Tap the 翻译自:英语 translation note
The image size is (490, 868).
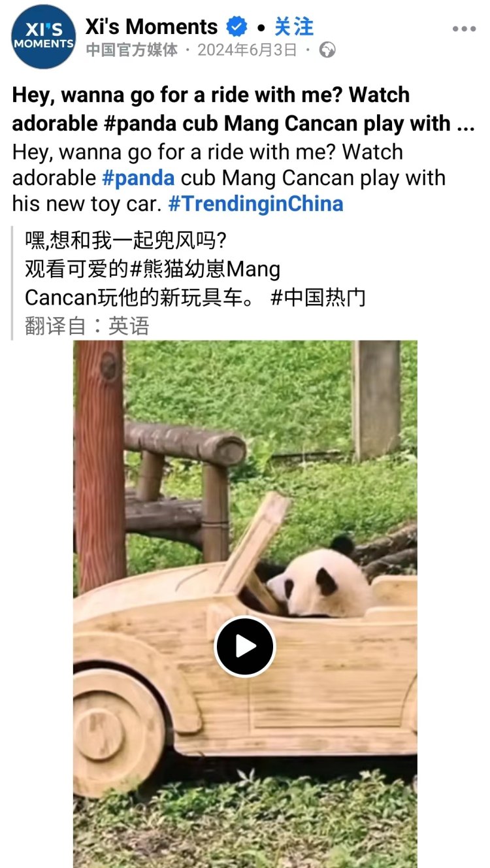[87, 325]
